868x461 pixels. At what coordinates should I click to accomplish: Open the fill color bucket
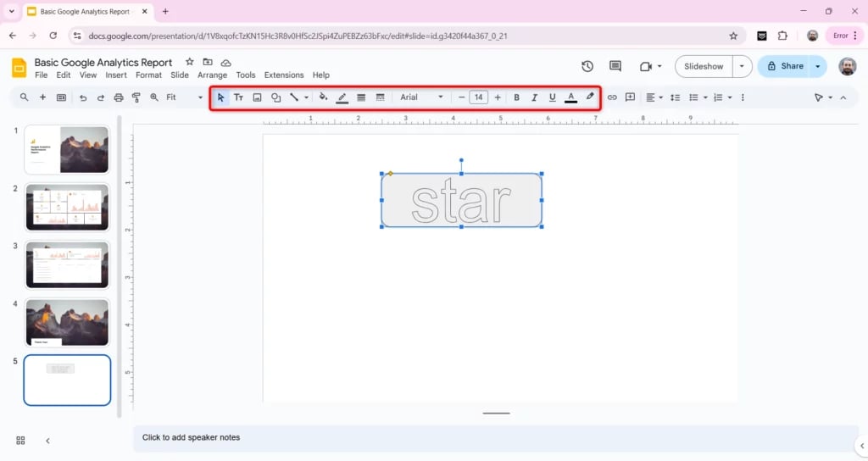tap(323, 97)
